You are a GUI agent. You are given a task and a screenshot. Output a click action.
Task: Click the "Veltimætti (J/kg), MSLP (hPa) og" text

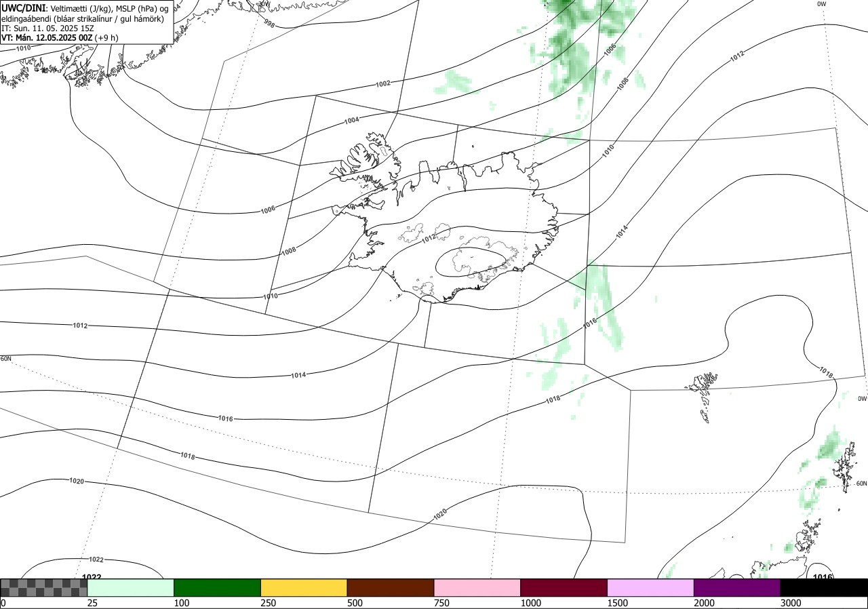point(108,8)
